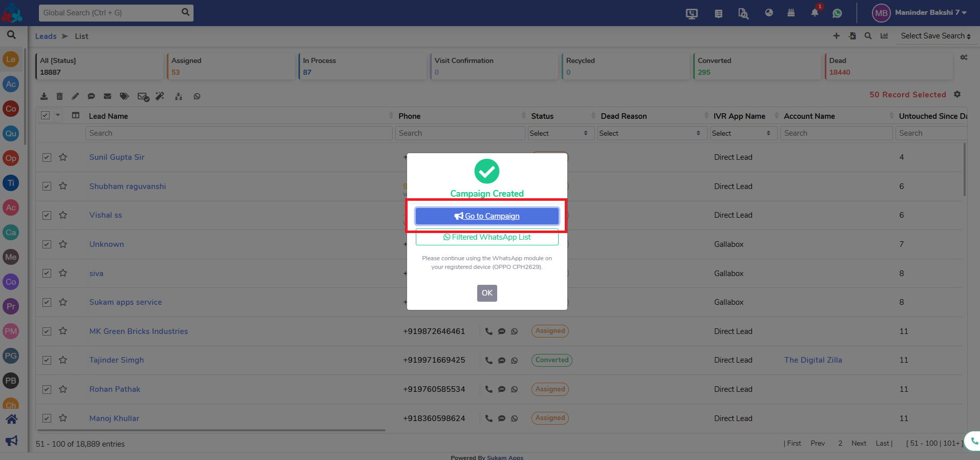Select the Dead status tab

pos(888,66)
